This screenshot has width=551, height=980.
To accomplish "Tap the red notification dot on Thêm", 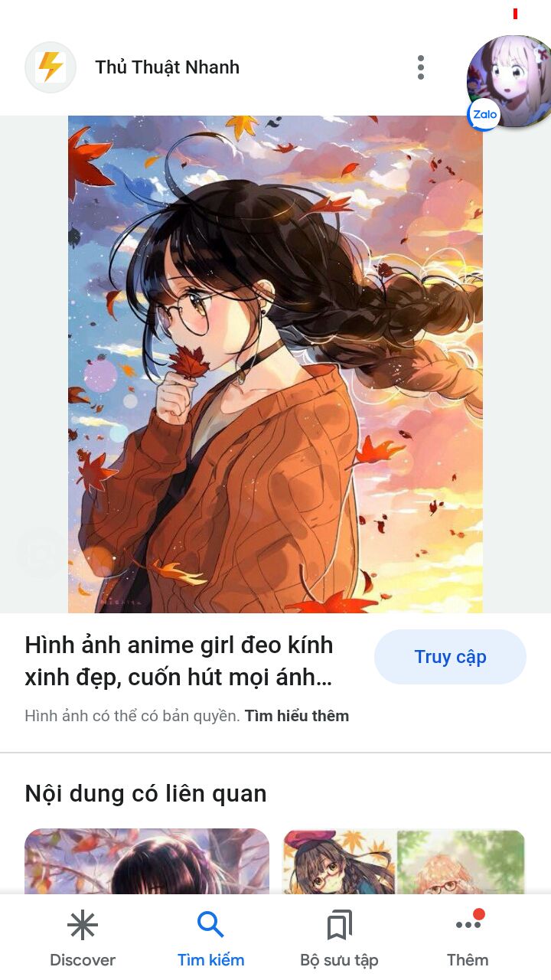I will (479, 914).
